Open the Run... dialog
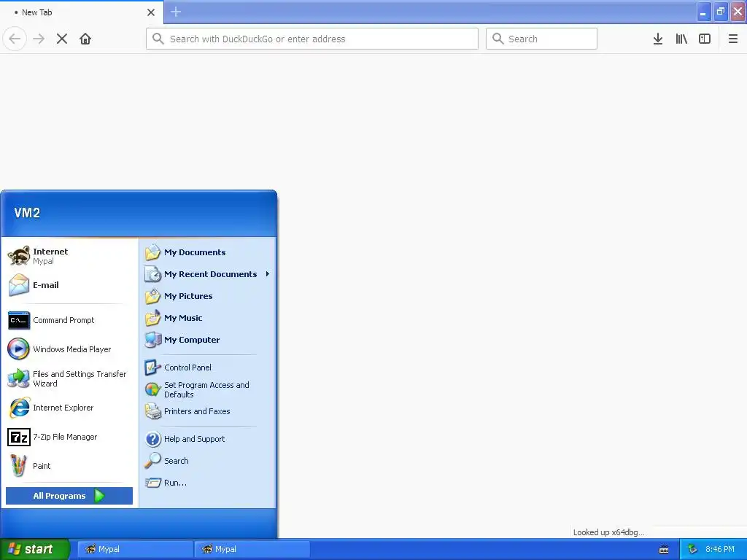This screenshot has width=747, height=560. point(207,483)
